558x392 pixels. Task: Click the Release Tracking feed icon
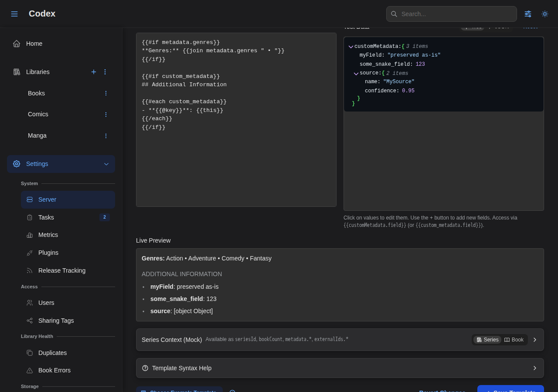pyautogui.click(x=30, y=270)
